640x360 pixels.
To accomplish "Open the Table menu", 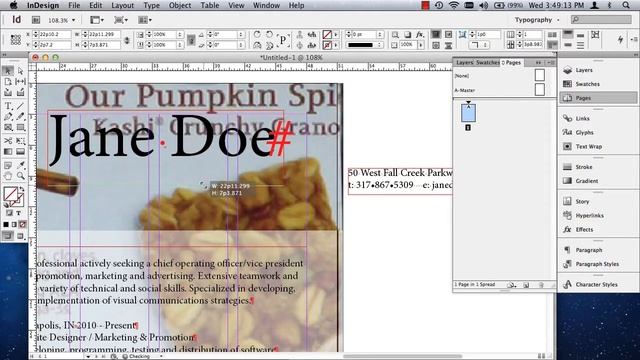I will pos(210,5).
